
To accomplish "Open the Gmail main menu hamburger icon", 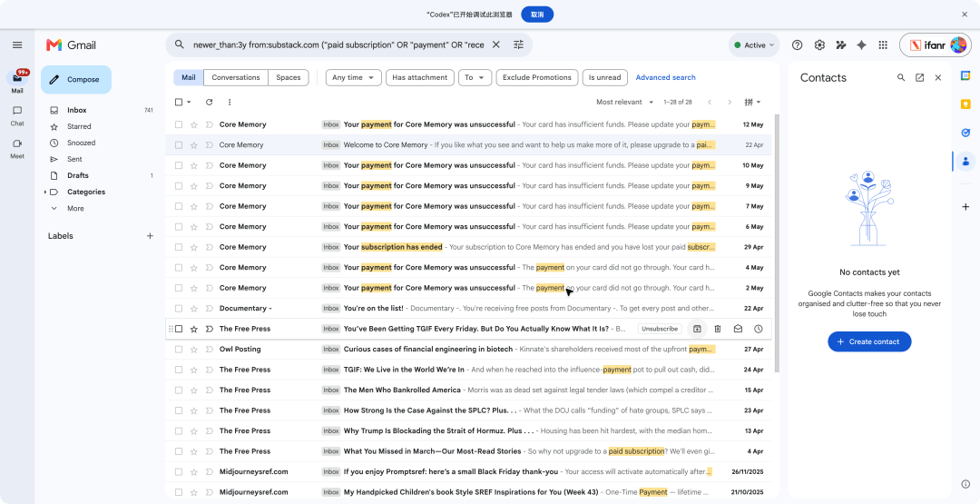I will point(17,45).
